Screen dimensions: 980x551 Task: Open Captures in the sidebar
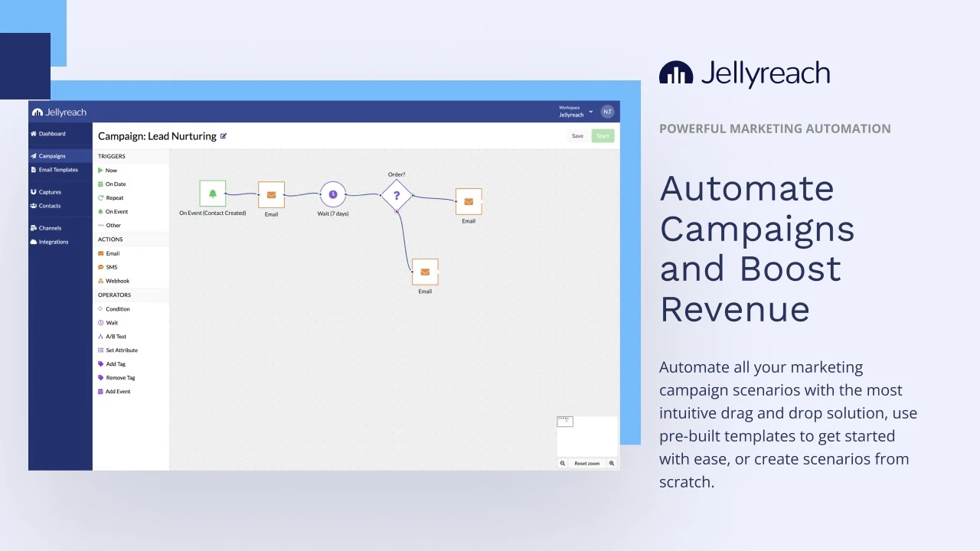[x=46, y=192]
